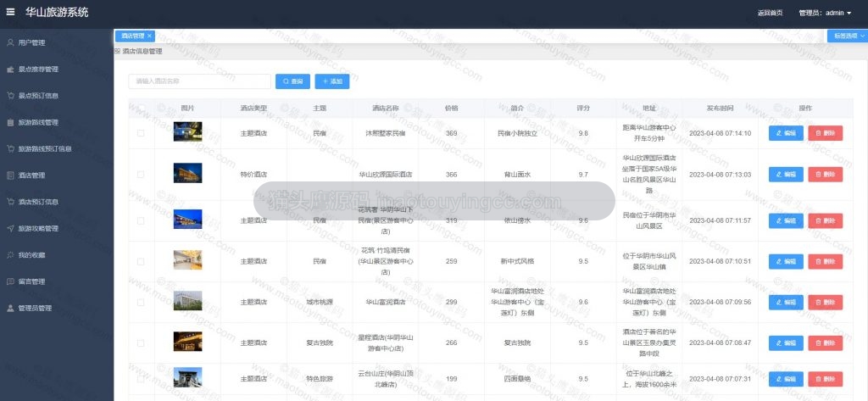This screenshot has height=401, width=868.
Task: Check the row priced 319
Action: tap(141, 220)
